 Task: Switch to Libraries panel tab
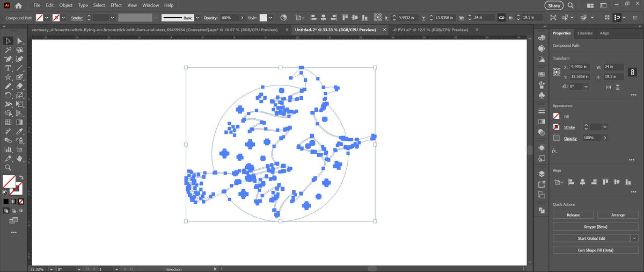point(585,33)
